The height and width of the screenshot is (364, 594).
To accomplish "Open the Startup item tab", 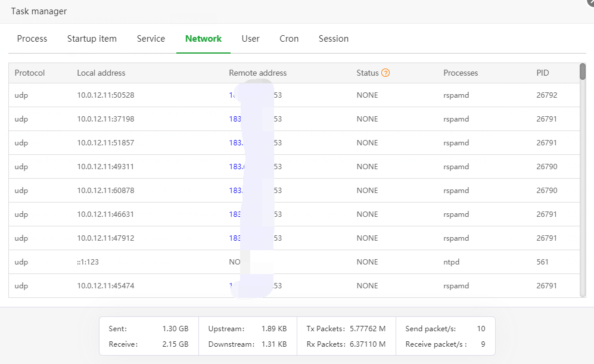I will 92,39.
